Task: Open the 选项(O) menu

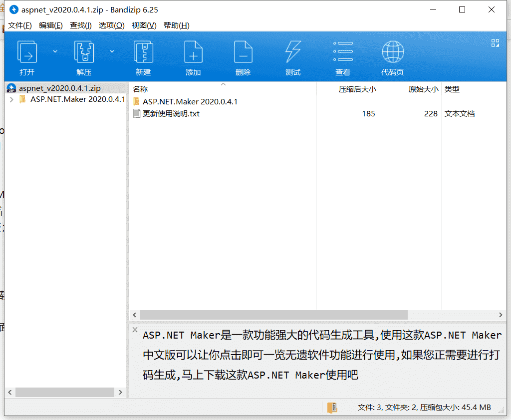Action: [x=111, y=25]
